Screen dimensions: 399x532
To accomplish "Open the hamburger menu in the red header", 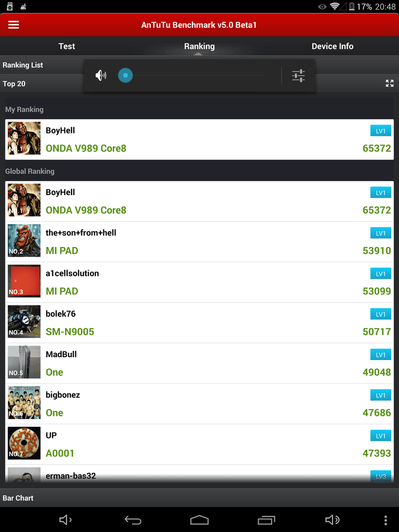I will click(x=14, y=25).
